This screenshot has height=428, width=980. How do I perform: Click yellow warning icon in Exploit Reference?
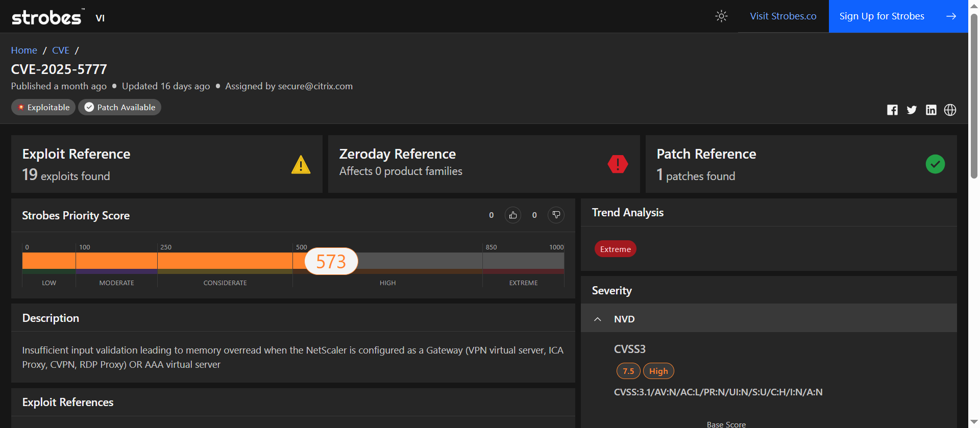tap(301, 164)
